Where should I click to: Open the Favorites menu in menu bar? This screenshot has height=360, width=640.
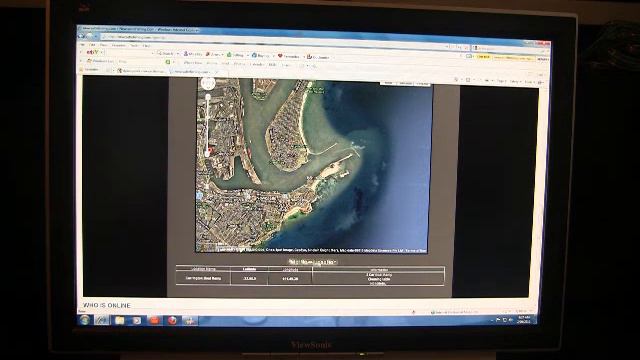(119, 45)
